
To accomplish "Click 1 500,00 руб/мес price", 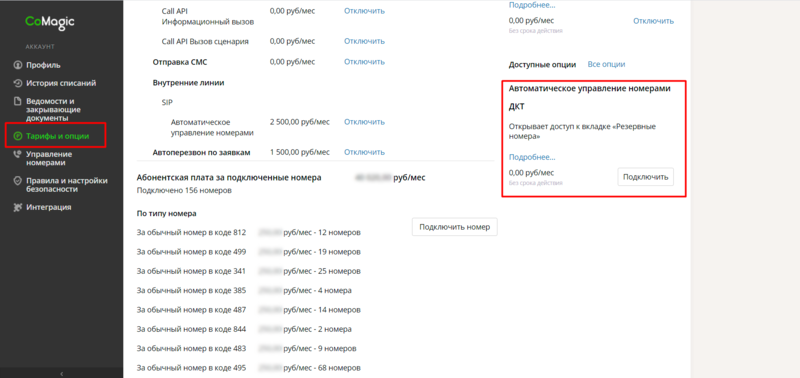I will tap(299, 152).
